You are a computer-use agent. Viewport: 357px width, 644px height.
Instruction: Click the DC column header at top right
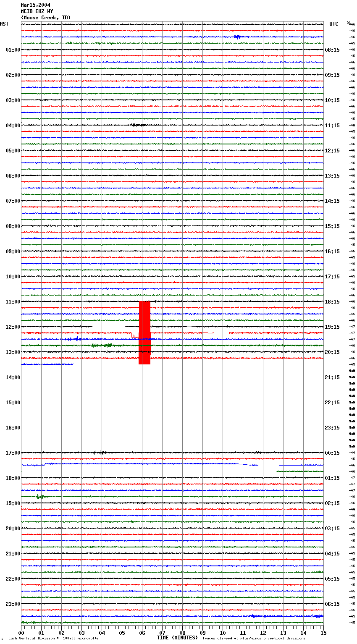pyautogui.click(x=349, y=23)
